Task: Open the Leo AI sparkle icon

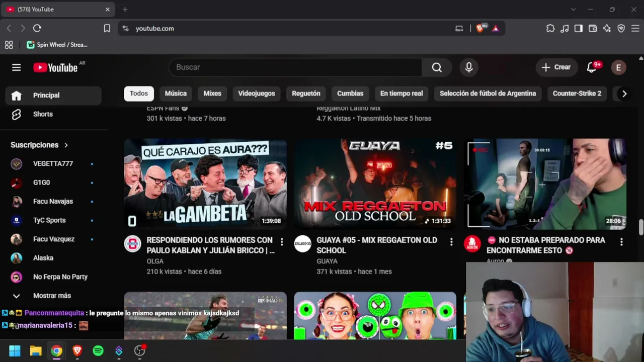Action: click(x=607, y=29)
